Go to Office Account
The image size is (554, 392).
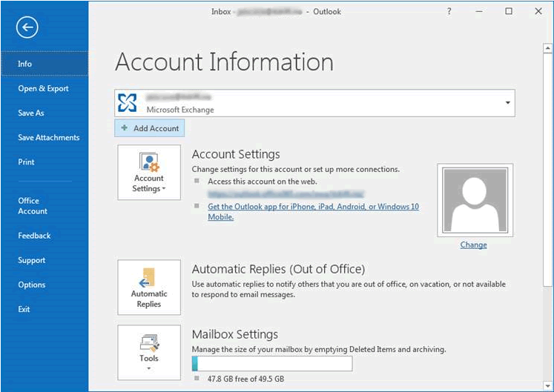point(33,206)
